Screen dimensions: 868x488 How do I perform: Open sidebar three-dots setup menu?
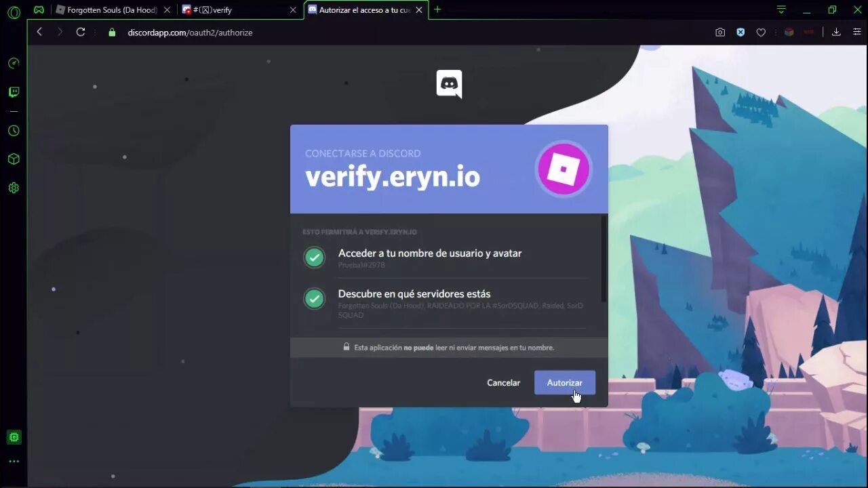(x=14, y=462)
